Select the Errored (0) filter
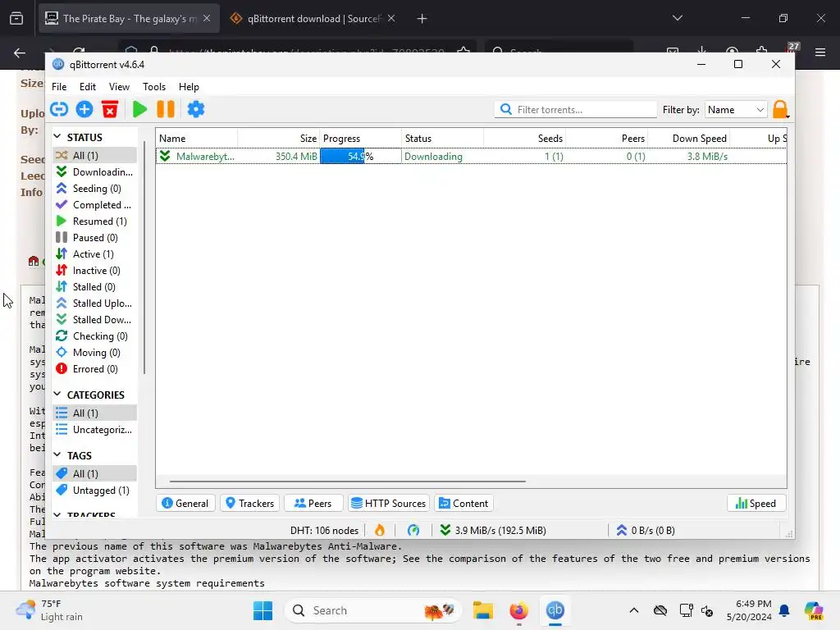Viewport: 840px width, 630px height. coord(95,369)
